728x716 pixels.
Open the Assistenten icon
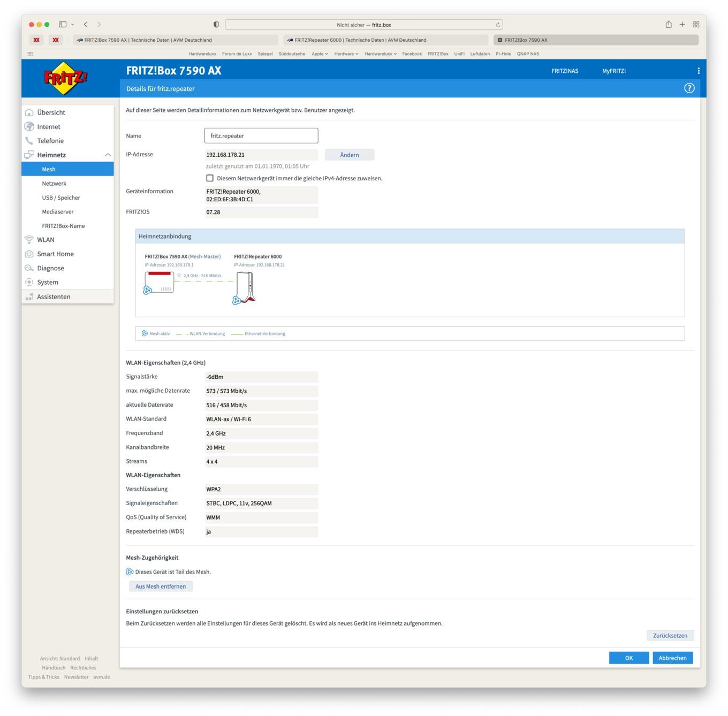coord(29,296)
